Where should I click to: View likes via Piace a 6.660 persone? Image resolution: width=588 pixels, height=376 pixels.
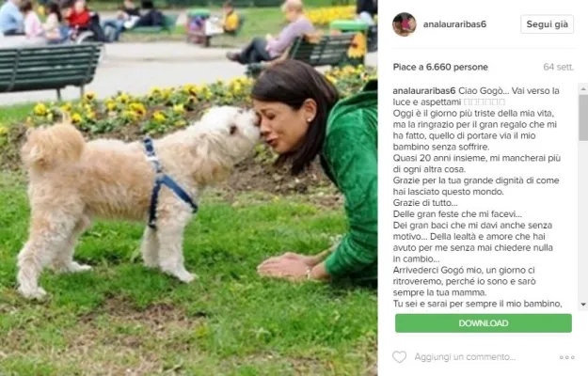pyautogui.click(x=440, y=67)
